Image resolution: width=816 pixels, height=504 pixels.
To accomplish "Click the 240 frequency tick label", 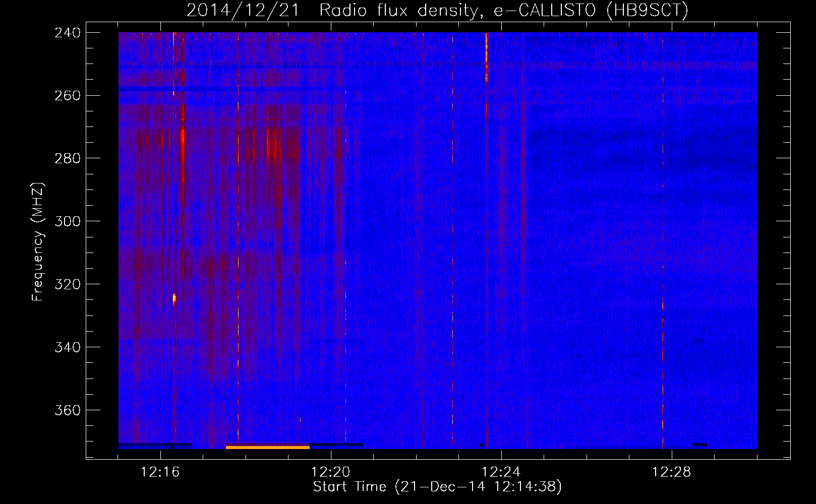I will [68, 33].
